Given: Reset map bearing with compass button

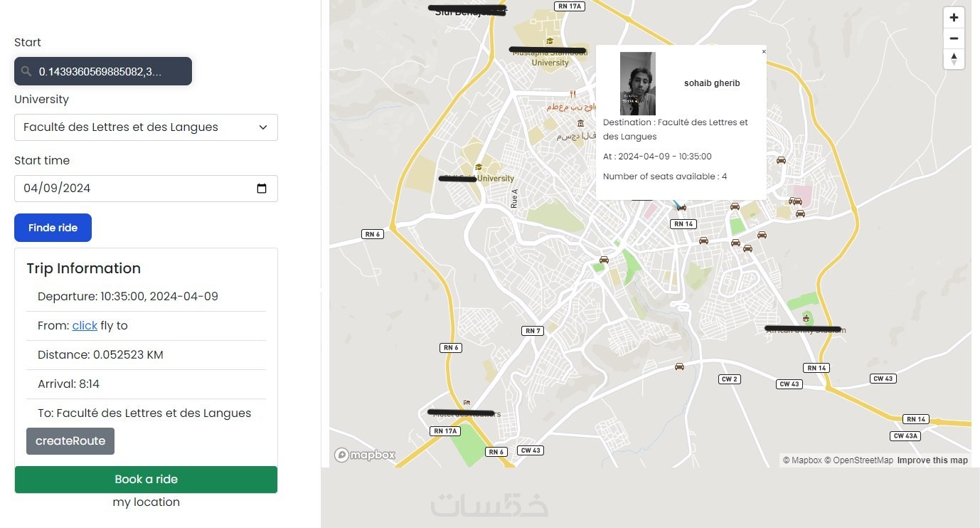Looking at the screenshot, I should pos(954,59).
